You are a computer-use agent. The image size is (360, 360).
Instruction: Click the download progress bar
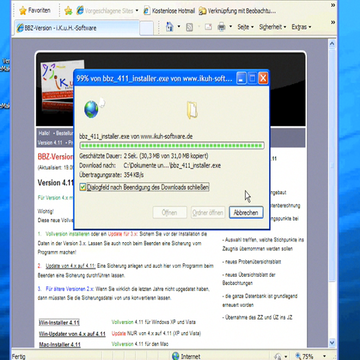tap(172, 146)
